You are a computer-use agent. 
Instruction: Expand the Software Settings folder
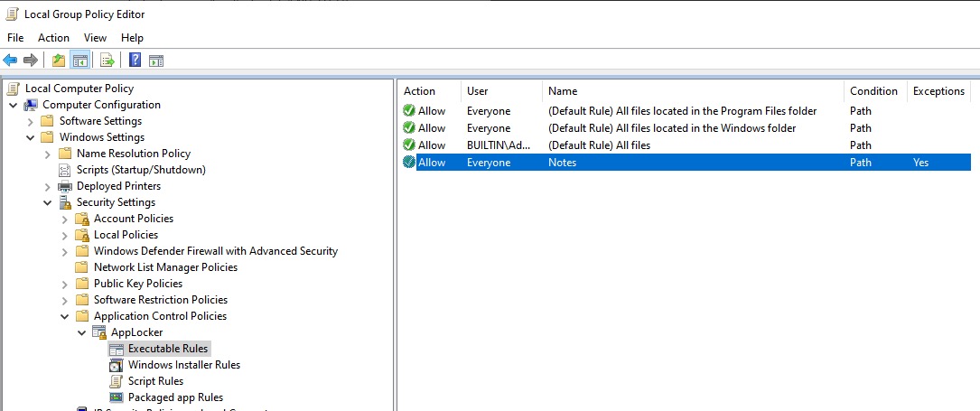pos(30,121)
